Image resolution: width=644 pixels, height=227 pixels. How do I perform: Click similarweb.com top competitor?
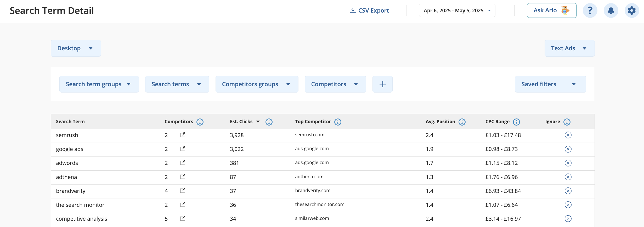(x=312, y=218)
